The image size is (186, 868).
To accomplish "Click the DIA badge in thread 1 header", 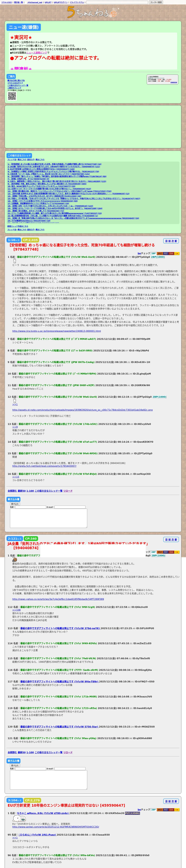I will tap(171, 253).
